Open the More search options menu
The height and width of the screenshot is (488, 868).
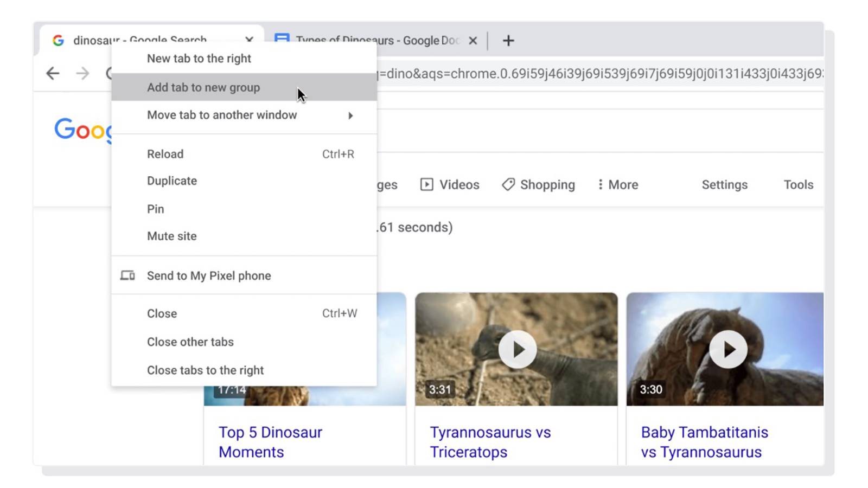coord(617,185)
